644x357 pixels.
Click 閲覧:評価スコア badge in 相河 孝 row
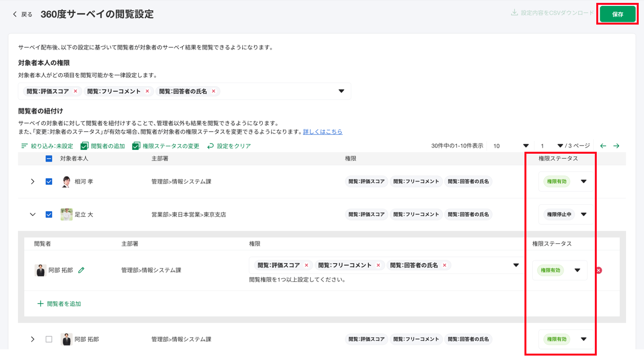point(366,182)
